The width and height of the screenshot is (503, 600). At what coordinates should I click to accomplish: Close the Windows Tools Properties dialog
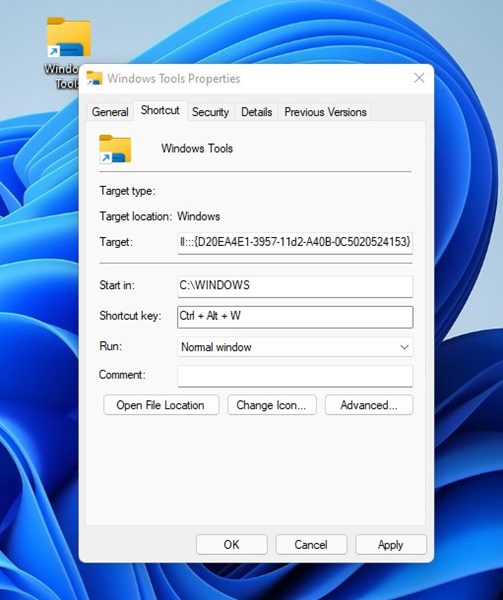419,78
